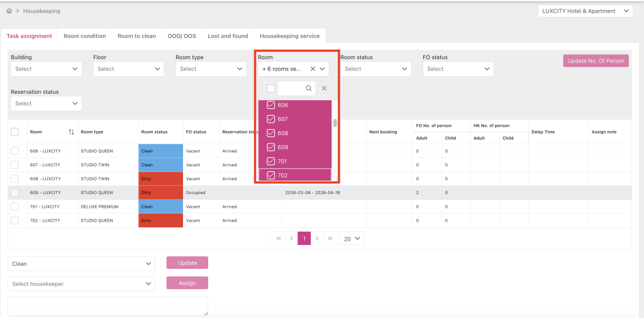The image size is (644, 318).
Task: Open the Building filter dropdown
Action: [x=46, y=69]
